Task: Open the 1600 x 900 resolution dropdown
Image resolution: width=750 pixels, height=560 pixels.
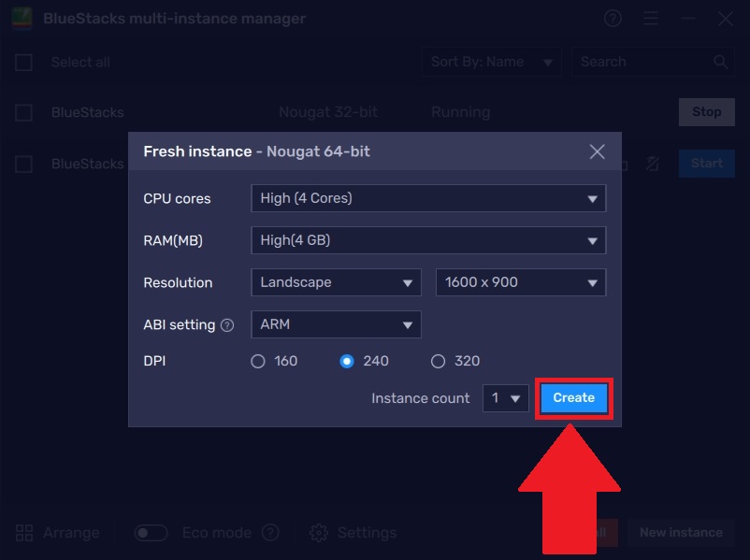Action: (x=520, y=282)
